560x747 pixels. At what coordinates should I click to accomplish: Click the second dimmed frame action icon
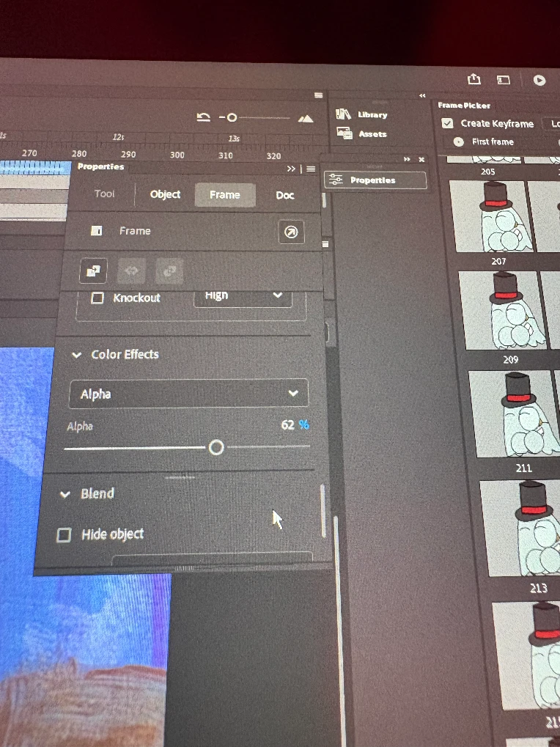click(132, 271)
